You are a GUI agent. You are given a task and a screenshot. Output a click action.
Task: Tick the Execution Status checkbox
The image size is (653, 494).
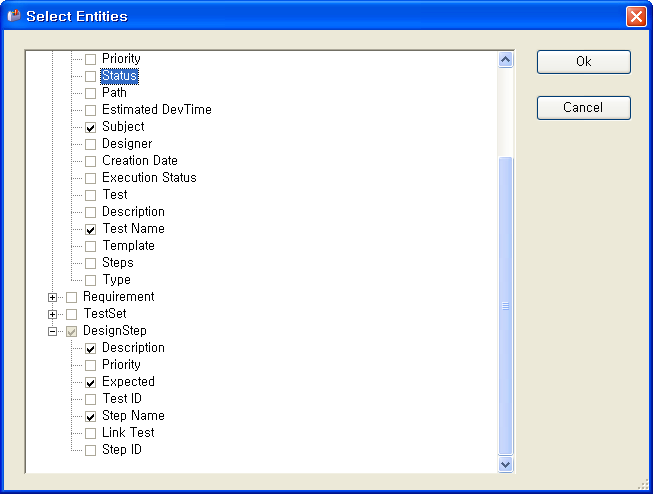point(90,178)
